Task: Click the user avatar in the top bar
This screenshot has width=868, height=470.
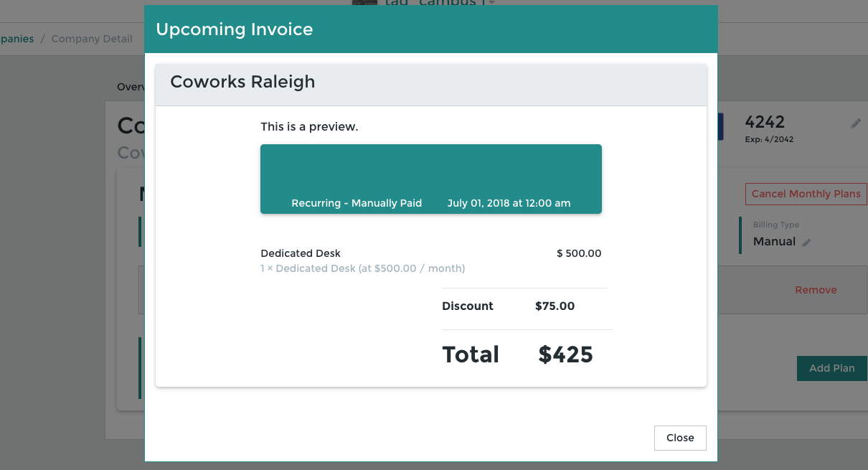Action: point(364,3)
